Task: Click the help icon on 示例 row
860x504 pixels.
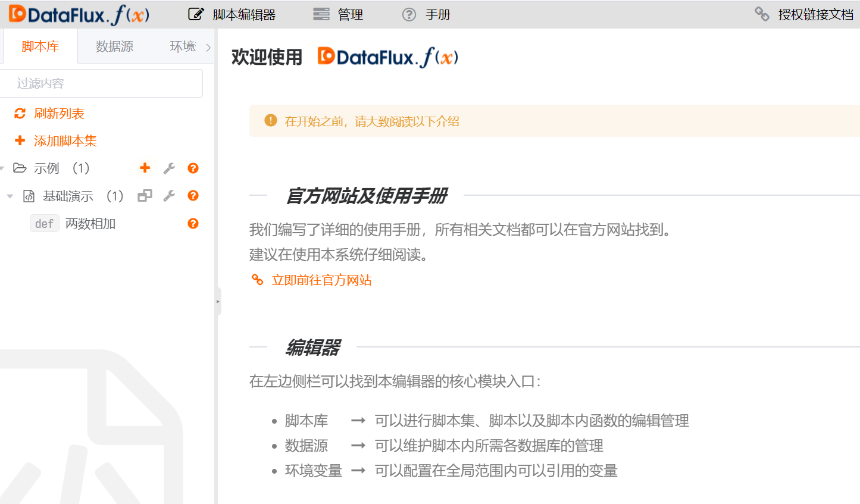Action: [193, 168]
